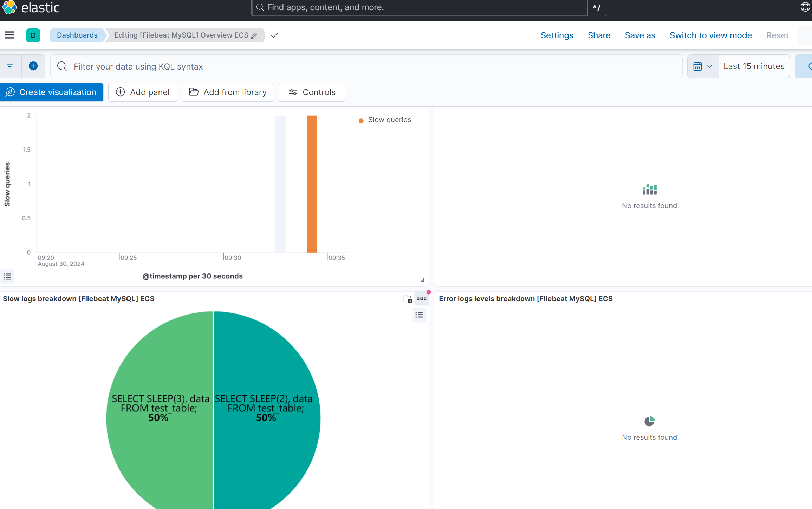This screenshot has height=509, width=812.
Task: Click the KQL search magnifier icon
Action: (62, 66)
